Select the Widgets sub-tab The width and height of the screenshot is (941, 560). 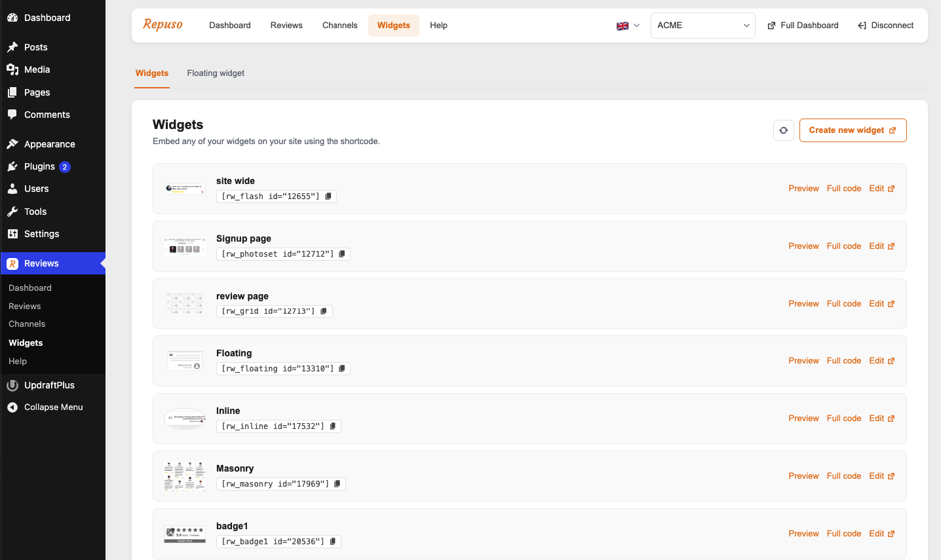(152, 73)
